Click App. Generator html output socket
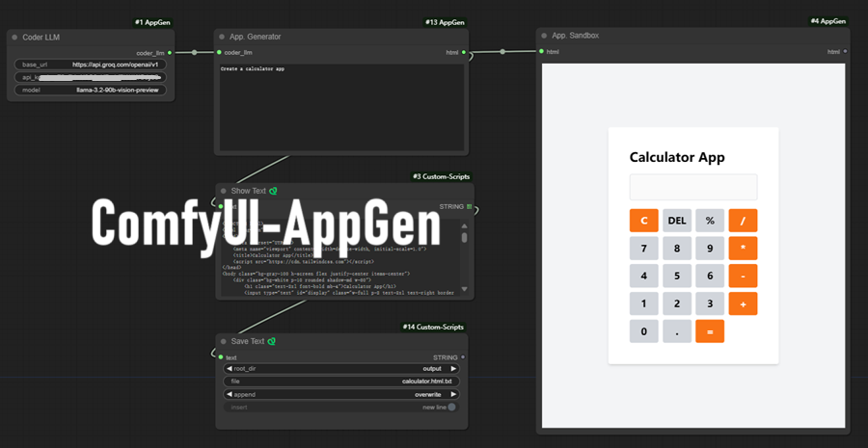Viewport: 868px width, 448px height. 463,53
